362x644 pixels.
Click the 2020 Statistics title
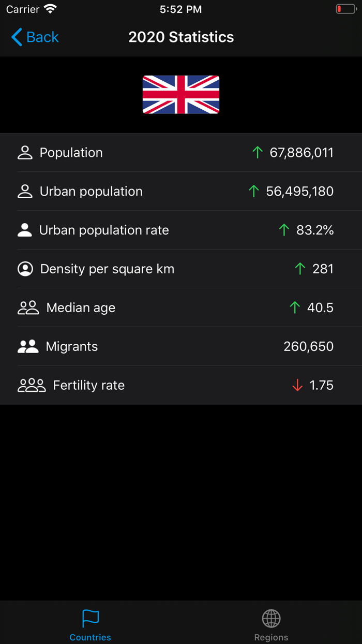click(181, 37)
